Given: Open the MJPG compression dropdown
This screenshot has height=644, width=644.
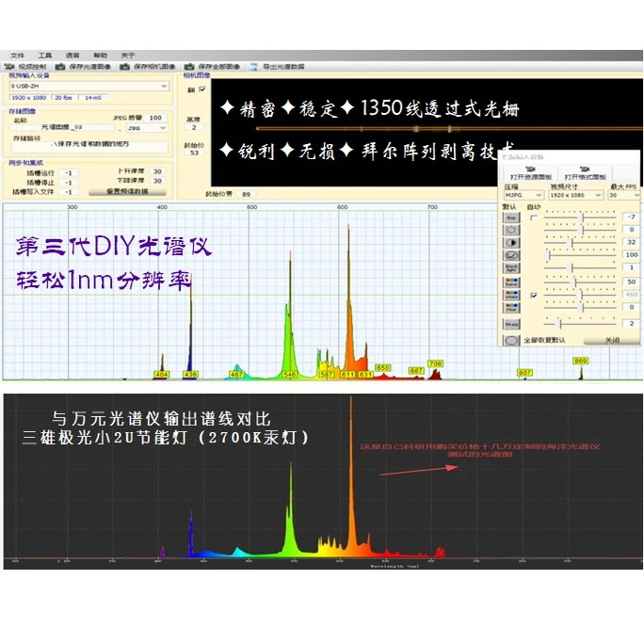Looking at the screenshot, I should (x=523, y=195).
